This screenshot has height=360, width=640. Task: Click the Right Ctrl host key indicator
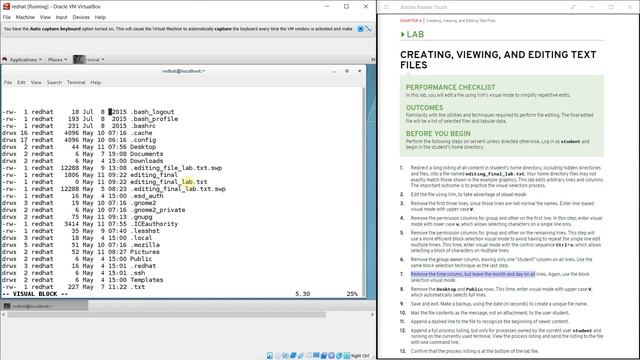360,356
